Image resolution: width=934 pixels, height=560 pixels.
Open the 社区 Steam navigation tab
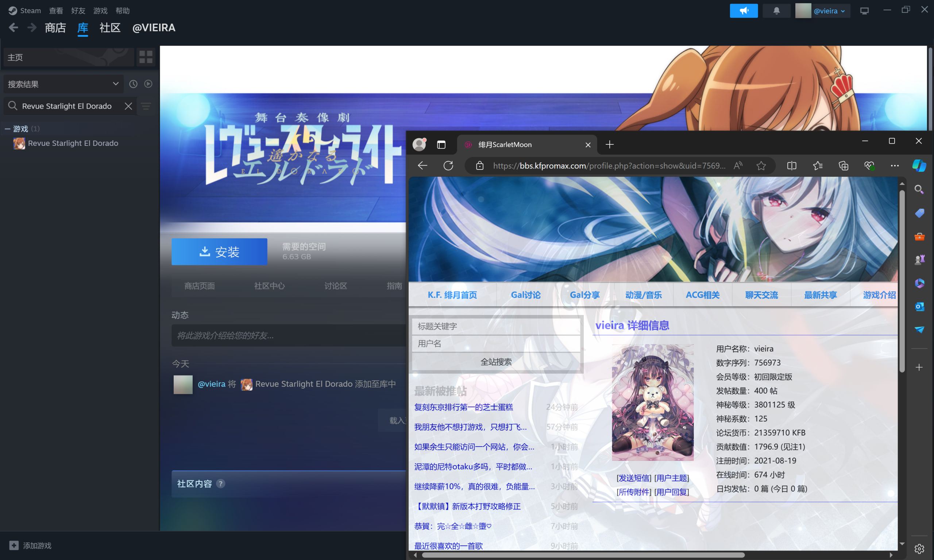point(110,28)
